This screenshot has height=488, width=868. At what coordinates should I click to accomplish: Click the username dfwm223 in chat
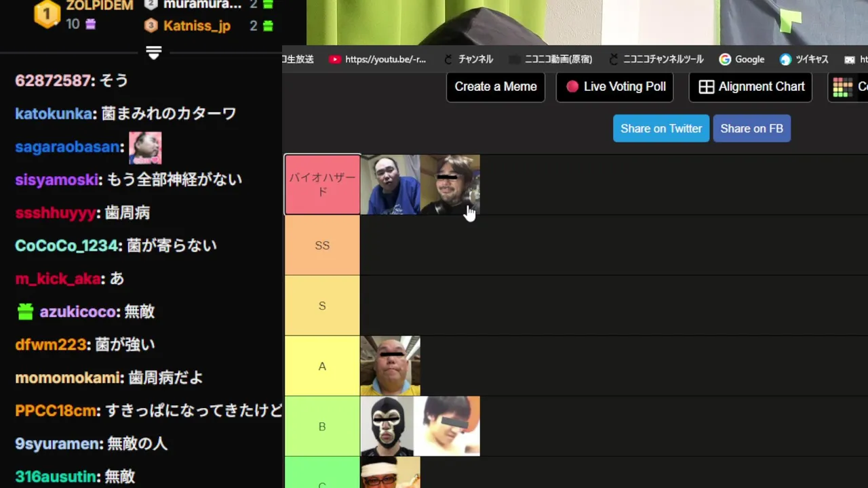point(51,344)
